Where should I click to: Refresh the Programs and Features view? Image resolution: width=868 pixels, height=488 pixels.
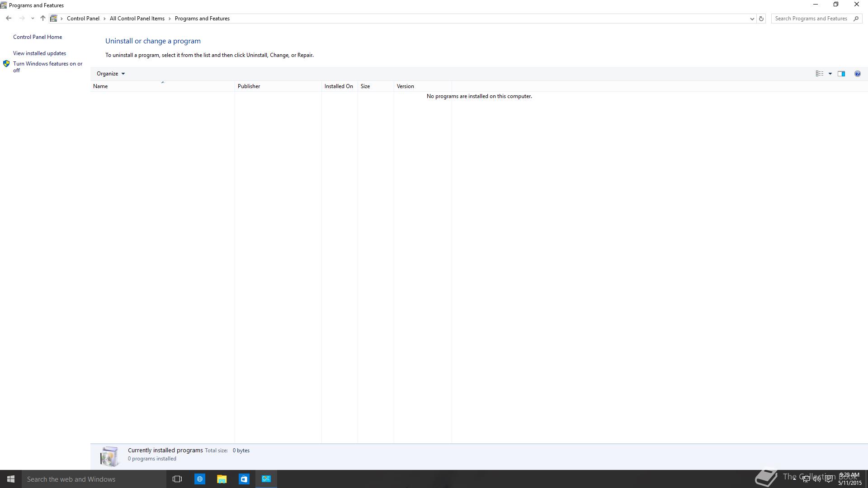(x=761, y=19)
